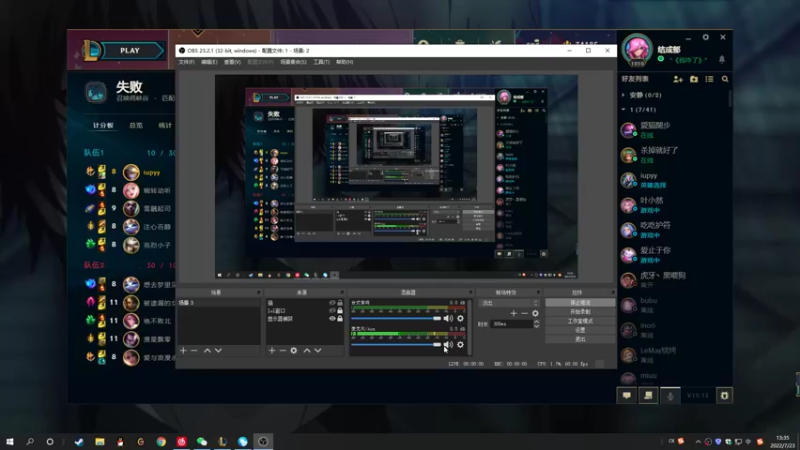Undock the 来源 panel via header icon
800x450 pixels.
pyautogui.click(x=342, y=293)
